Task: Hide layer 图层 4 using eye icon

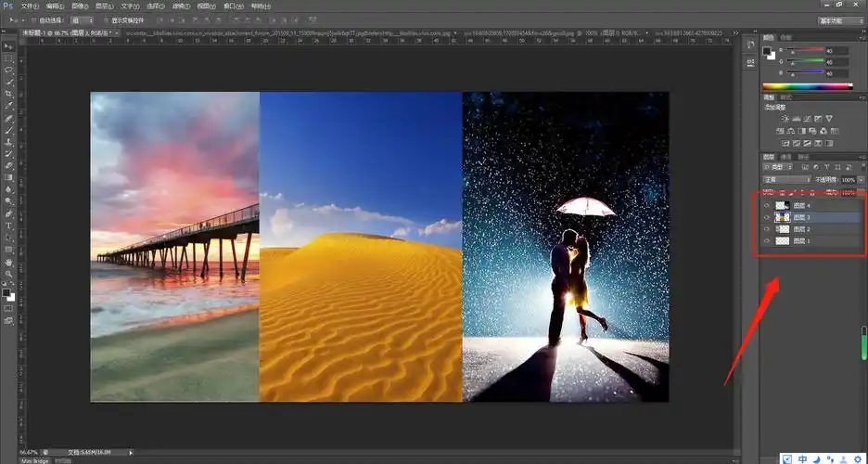Action: (x=767, y=205)
